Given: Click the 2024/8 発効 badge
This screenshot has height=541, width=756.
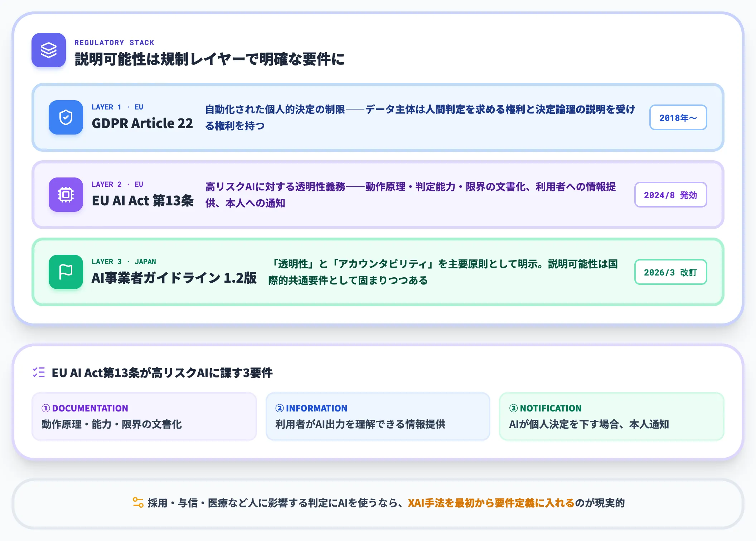Looking at the screenshot, I should point(670,195).
